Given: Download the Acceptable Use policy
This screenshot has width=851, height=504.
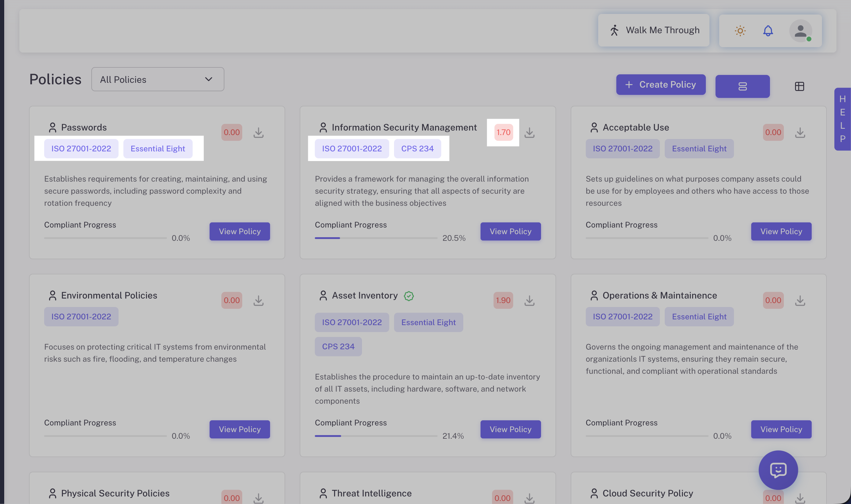Looking at the screenshot, I should [800, 132].
